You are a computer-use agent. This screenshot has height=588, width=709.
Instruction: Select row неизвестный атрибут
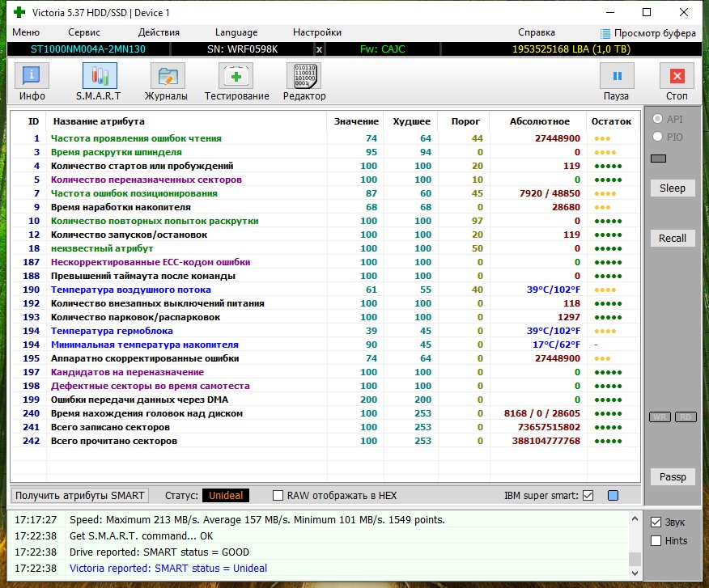point(325,248)
